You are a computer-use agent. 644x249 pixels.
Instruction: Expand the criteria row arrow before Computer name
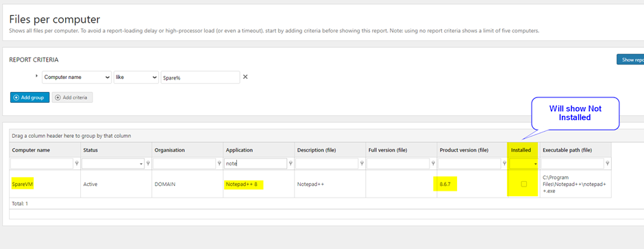pos(36,76)
